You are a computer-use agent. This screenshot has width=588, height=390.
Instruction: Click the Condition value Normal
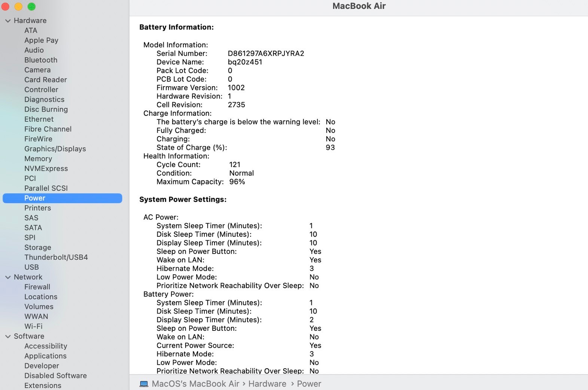(x=241, y=173)
